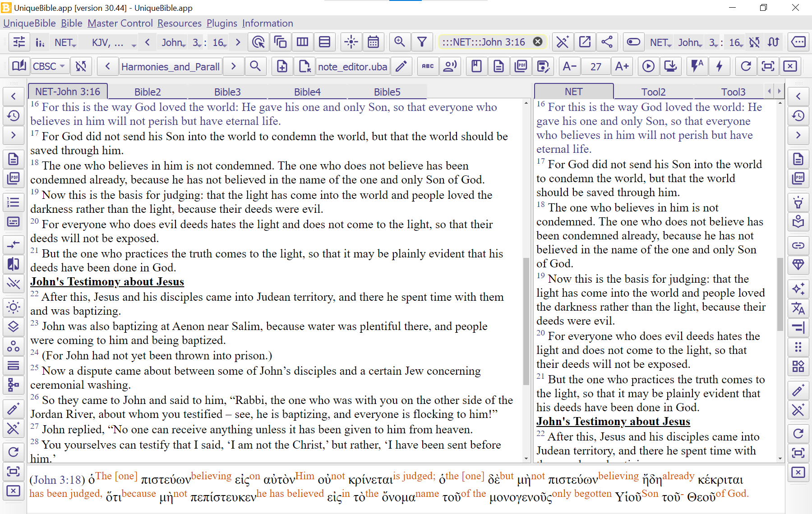Open the chapter 3 dropdown on left toolbar
The width and height of the screenshot is (812, 514).
pos(197,42)
